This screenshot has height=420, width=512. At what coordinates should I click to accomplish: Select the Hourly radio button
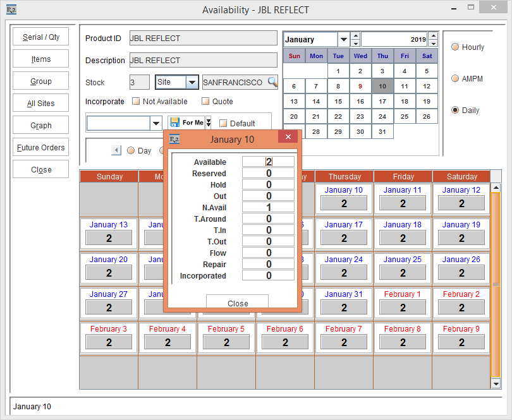click(x=455, y=47)
